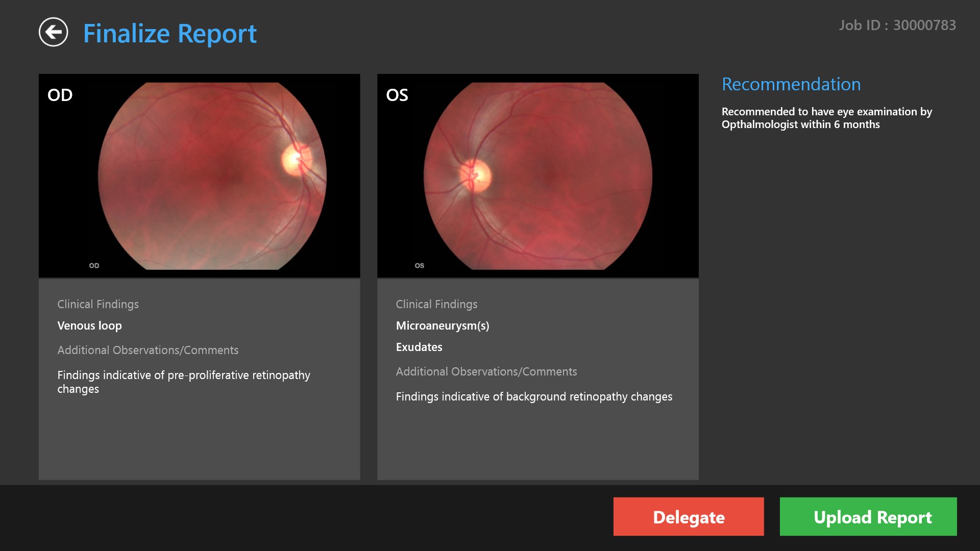Select the Exudates finding
Image resolution: width=980 pixels, height=551 pixels.
point(419,347)
